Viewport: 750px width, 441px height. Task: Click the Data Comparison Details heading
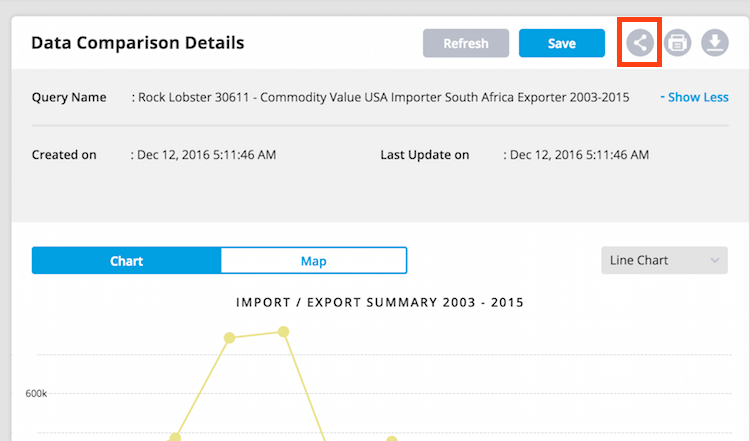point(138,43)
